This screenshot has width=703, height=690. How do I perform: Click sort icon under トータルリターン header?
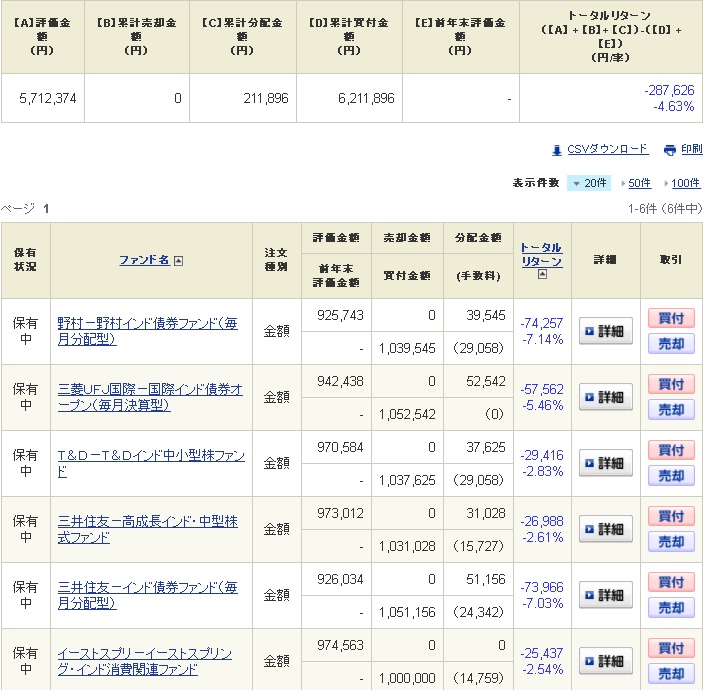click(541, 275)
